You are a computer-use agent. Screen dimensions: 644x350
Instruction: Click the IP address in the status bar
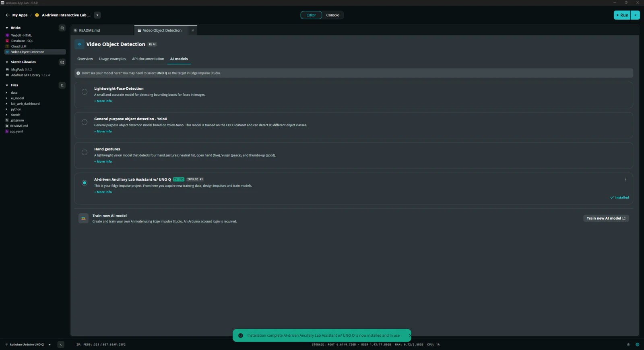click(101, 345)
